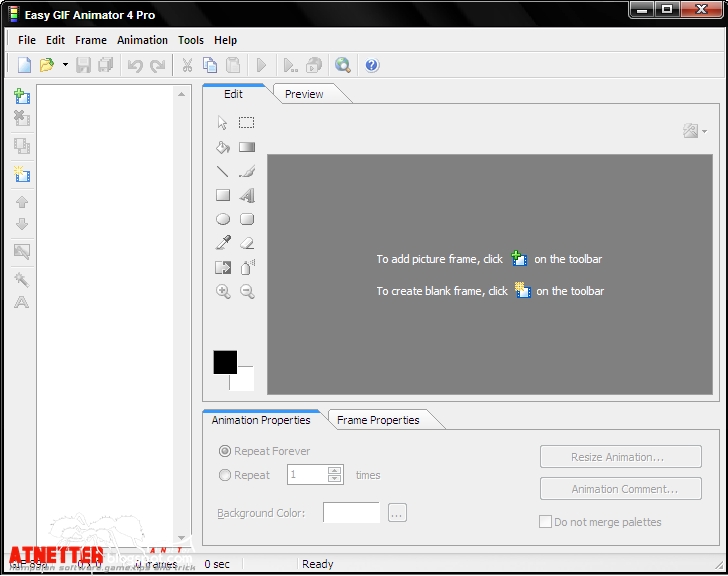The height and width of the screenshot is (576, 728).
Task: Select the rounded rectangle tool
Action: (247, 219)
